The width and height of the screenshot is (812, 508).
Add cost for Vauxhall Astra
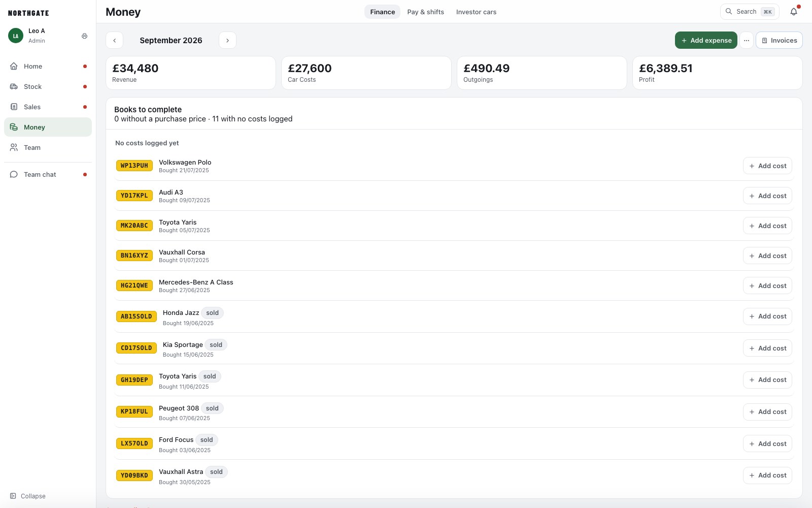click(x=767, y=475)
